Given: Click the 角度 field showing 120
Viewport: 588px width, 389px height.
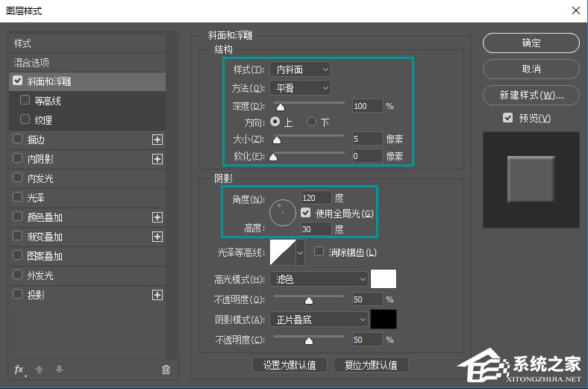Looking at the screenshot, I should [316, 198].
